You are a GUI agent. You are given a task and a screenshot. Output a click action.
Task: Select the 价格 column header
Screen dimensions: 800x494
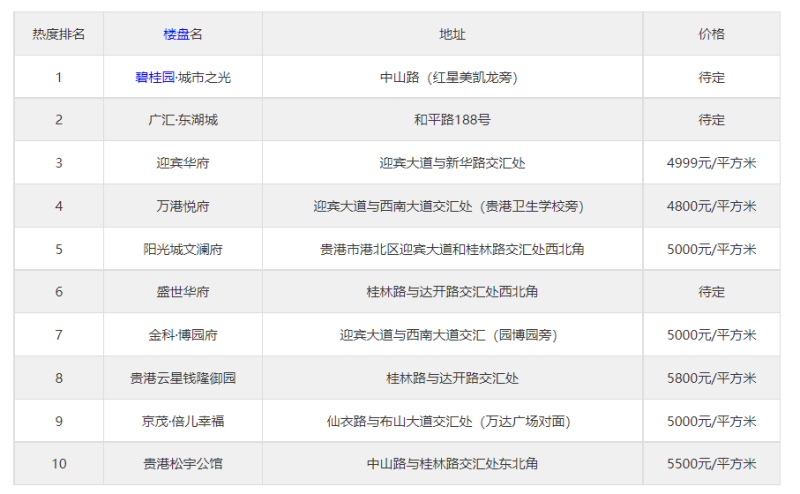tap(711, 34)
